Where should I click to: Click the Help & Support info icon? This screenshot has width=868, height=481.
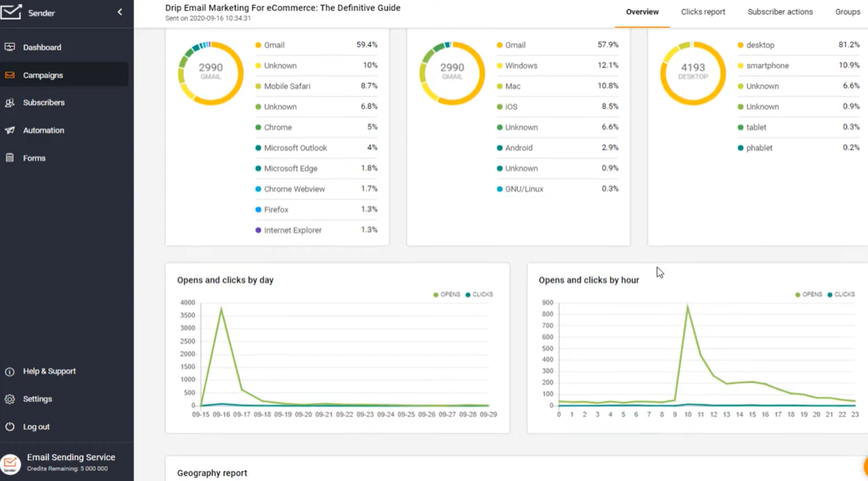(x=10, y=372)
